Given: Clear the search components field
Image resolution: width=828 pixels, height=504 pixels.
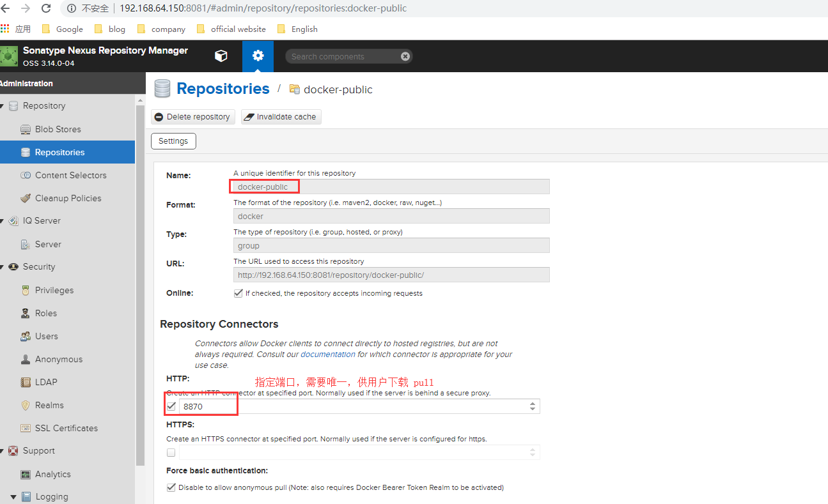Looking at the screenshot, I should 405,56.
